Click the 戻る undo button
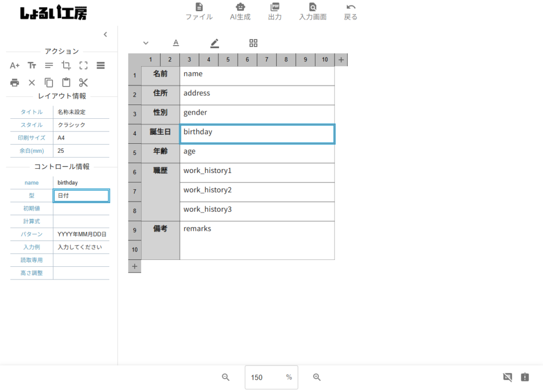This screenshot has height=392, width=543. (x=351, y=11)
